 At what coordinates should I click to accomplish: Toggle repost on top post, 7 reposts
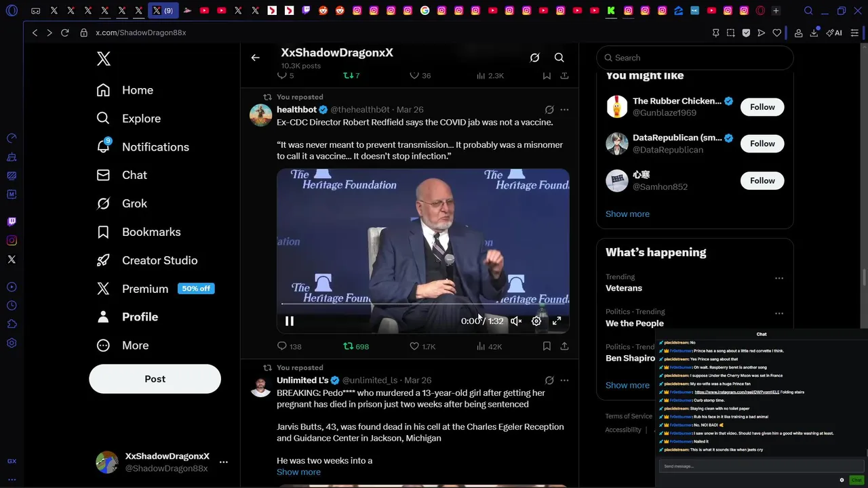[x=351, y=75]
